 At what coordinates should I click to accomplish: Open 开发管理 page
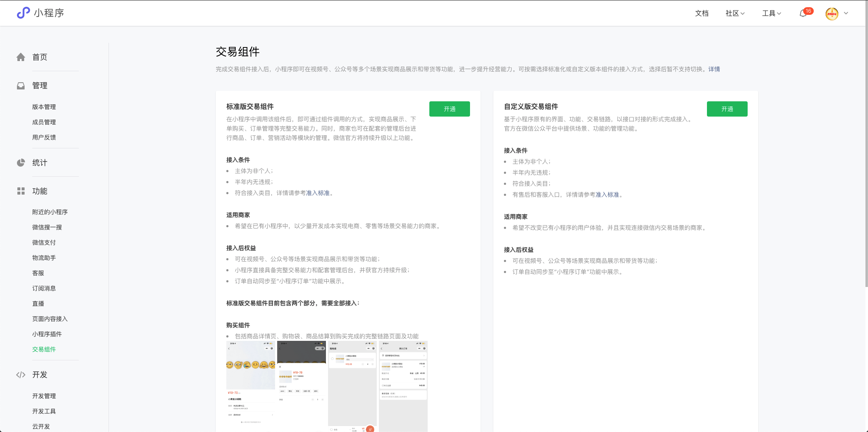pos(44,396)
